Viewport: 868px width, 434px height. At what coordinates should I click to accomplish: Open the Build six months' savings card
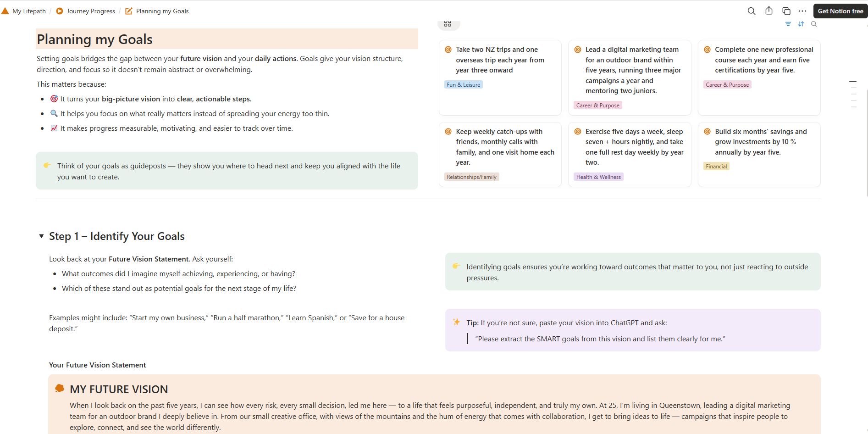[x=760, y=142]
